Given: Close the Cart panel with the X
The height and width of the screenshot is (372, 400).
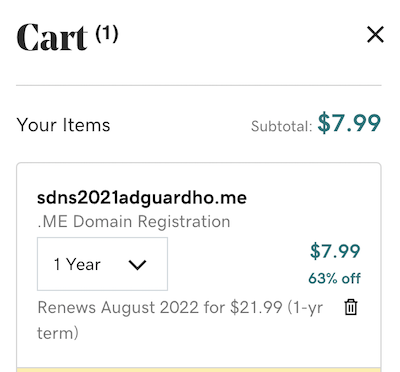Looking at the screenshot, I should 375,35.
